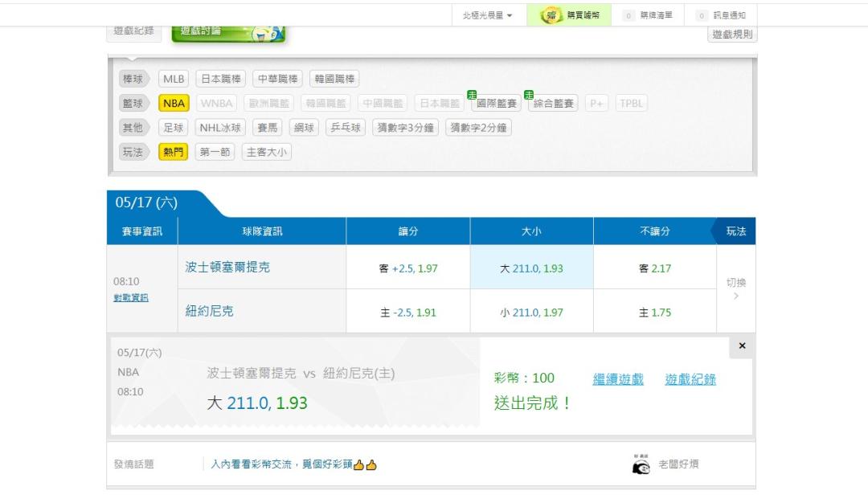Select the 乒乓球 filter
Screen dimensions: 868x499
coord(346,128)
